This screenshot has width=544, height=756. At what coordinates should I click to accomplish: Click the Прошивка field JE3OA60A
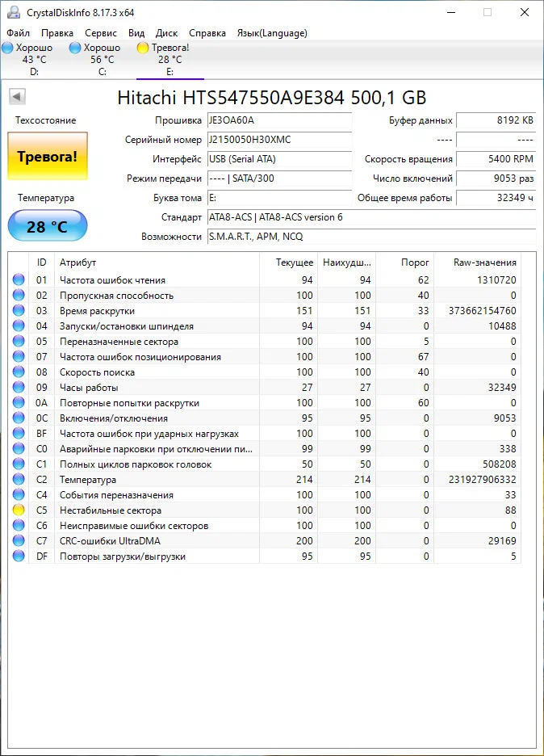pyautogui.click(x=279, y=120)
